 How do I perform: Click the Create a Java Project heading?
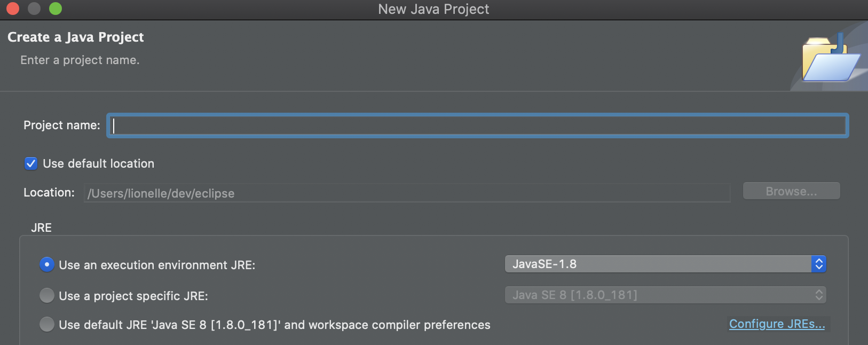click(76, 37)
